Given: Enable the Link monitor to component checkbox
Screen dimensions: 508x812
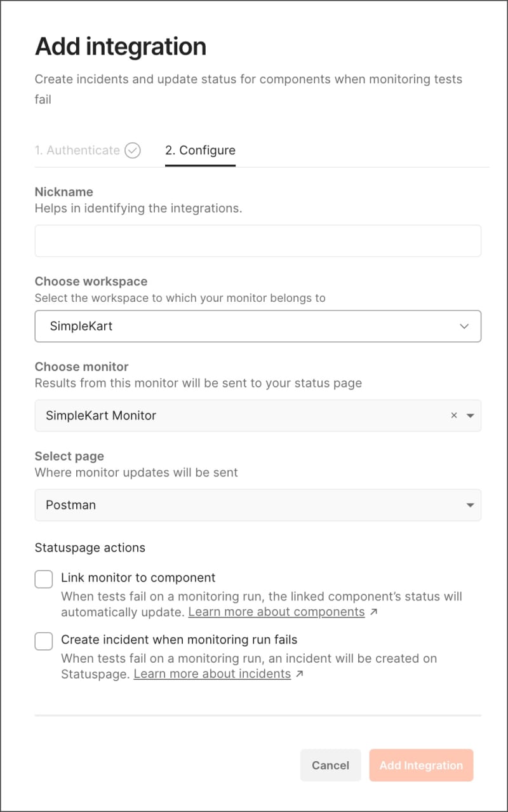Looking at the screenshot, I should click(43, 579).
